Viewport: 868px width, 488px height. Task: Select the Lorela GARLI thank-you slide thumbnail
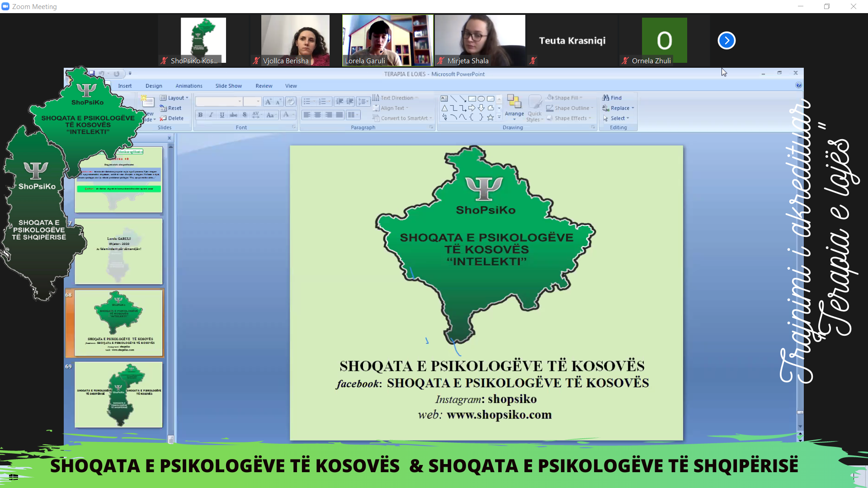click(118, 251)
